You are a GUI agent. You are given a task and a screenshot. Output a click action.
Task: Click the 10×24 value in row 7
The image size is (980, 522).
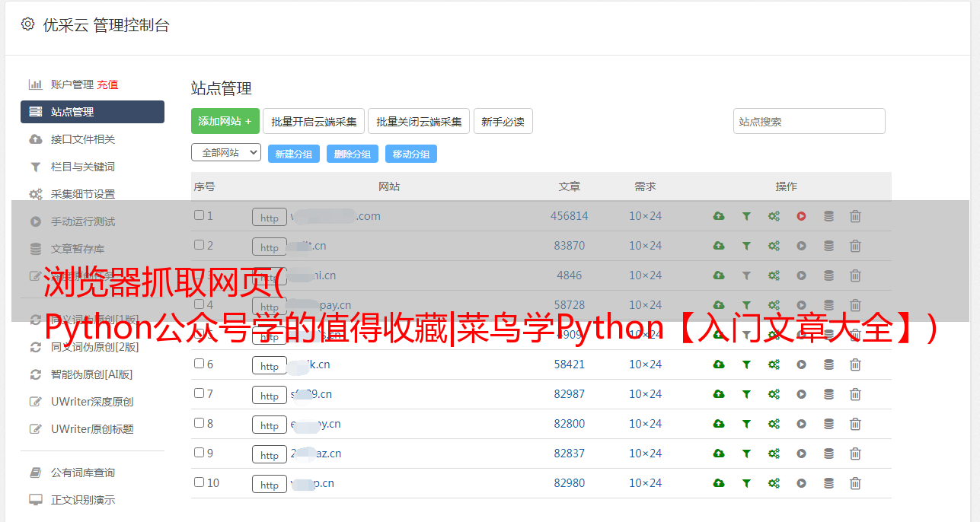pyautogui.click(x=646, y=394)
